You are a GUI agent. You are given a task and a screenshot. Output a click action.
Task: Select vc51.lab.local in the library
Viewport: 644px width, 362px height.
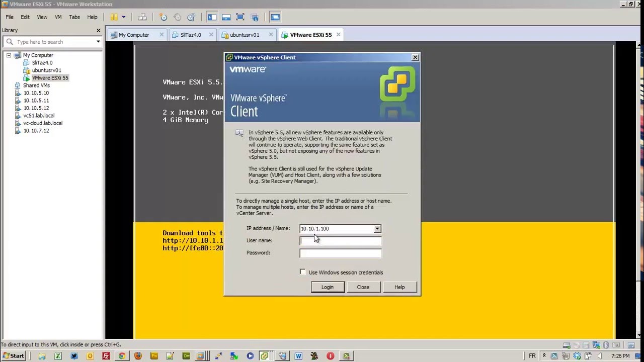pos(39,116)
